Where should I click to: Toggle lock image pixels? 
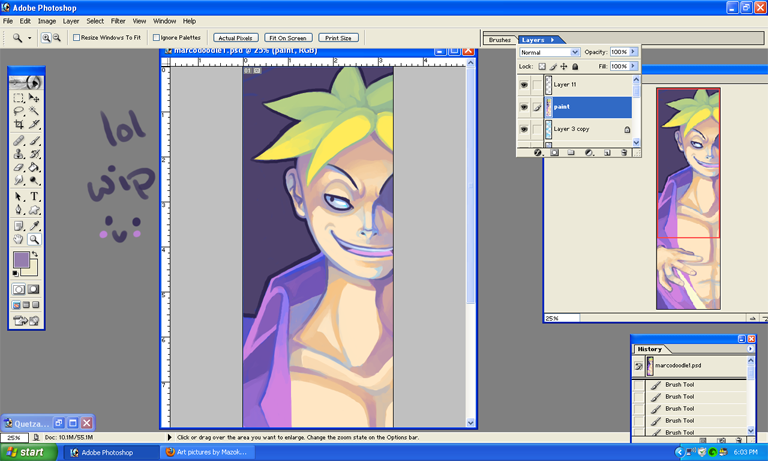[553, 67]
